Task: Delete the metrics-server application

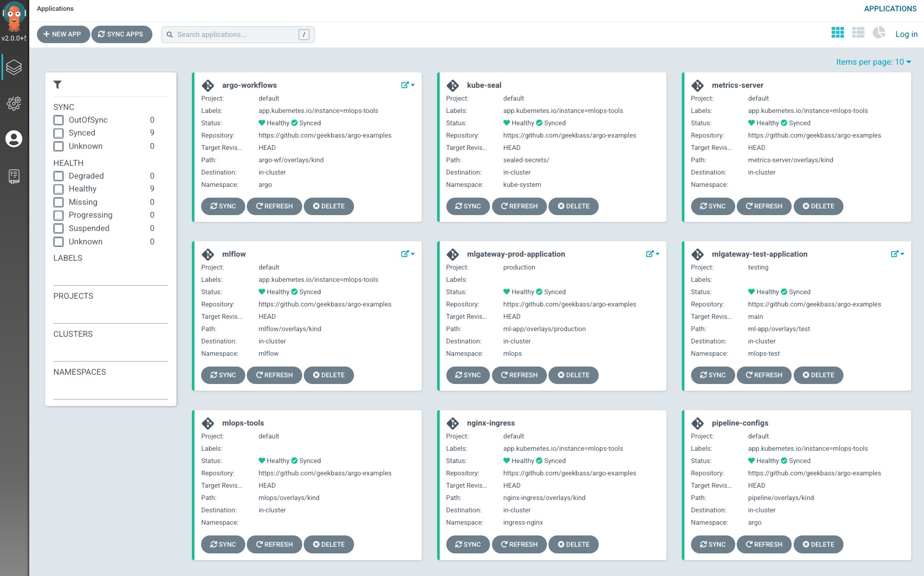Action: tap(818, 206)
